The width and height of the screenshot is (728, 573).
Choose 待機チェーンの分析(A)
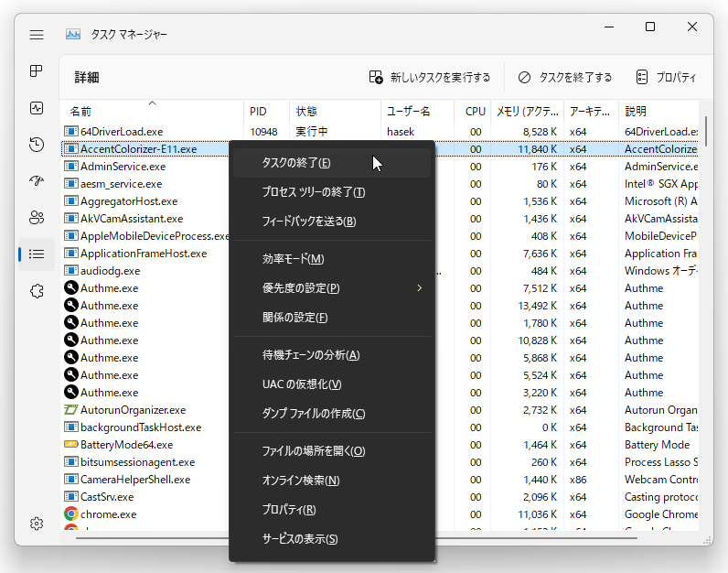click(x=332, y=355)
